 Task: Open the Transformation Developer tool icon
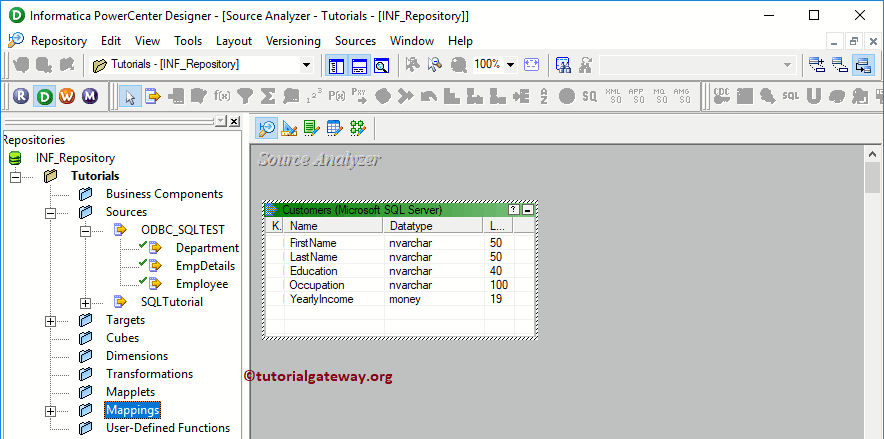312,128
